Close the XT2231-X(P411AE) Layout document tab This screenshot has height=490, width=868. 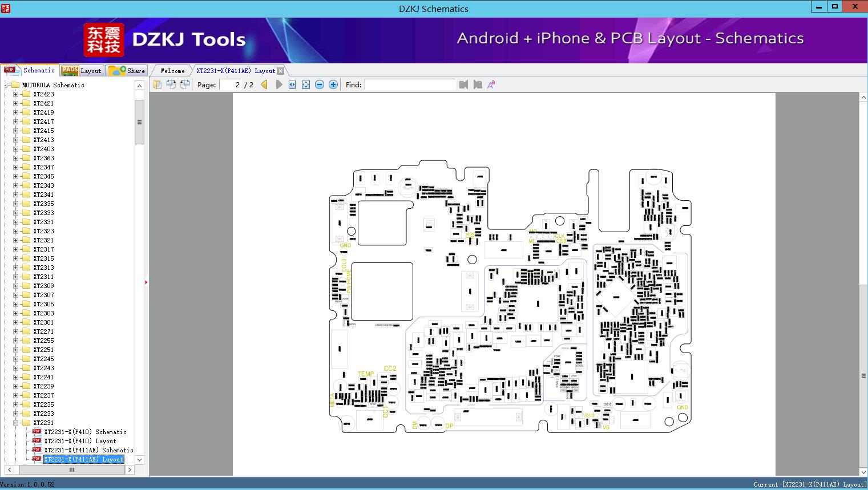280,70
